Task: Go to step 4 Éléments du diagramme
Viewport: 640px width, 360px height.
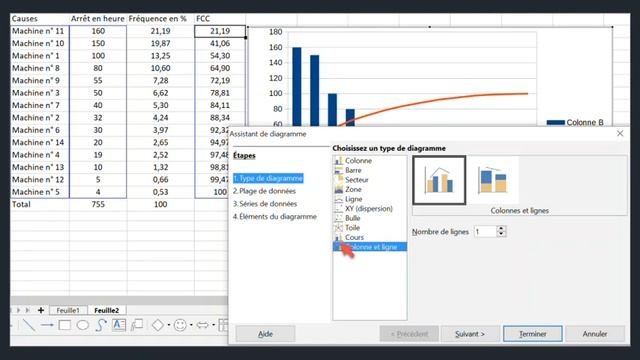Action: pos(275,217)
